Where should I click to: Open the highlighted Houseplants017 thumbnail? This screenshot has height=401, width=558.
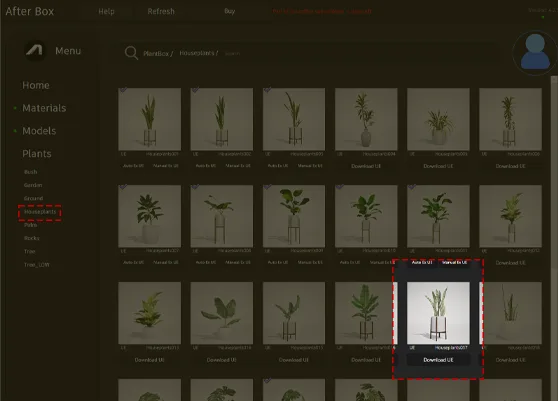(x=438, y=313)
